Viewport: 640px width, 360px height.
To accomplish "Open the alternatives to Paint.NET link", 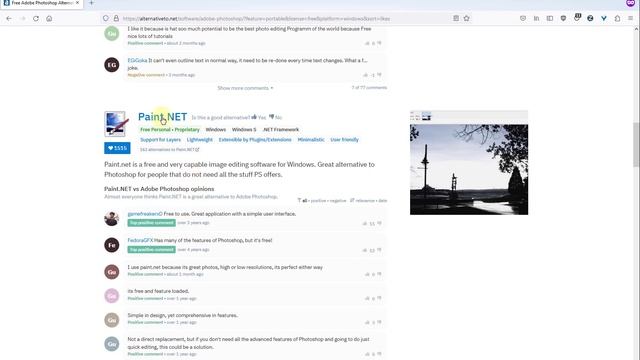I will pyautogui.click(x=169, y=150).
